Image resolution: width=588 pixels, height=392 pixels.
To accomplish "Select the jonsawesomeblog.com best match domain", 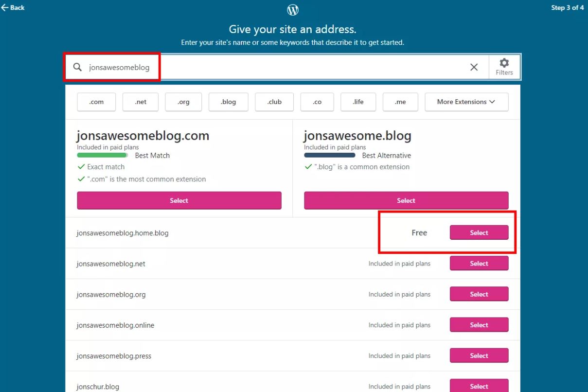I will 179,200.
